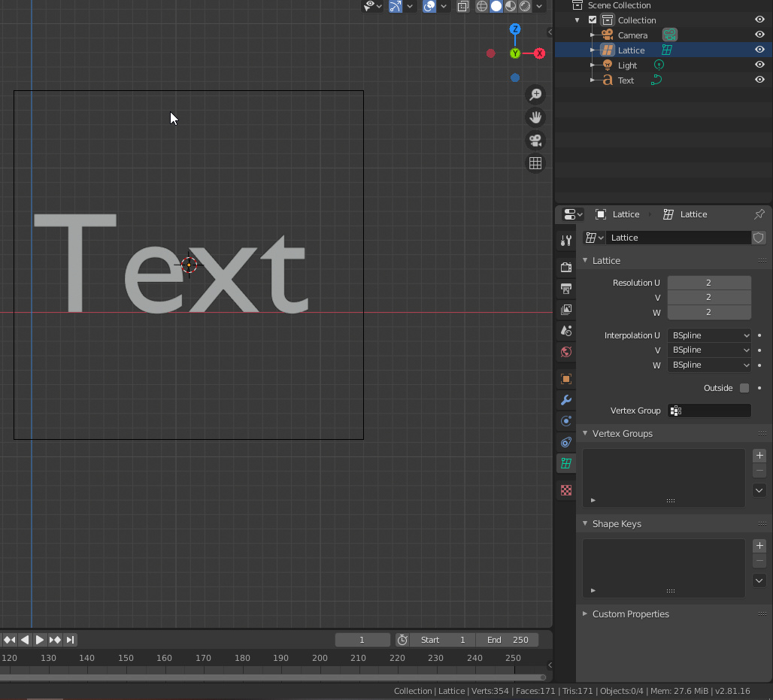This screenshot has width=773, height=700.
Task: Open the overlays options dropdown arrow
Action: coord(444,6)
